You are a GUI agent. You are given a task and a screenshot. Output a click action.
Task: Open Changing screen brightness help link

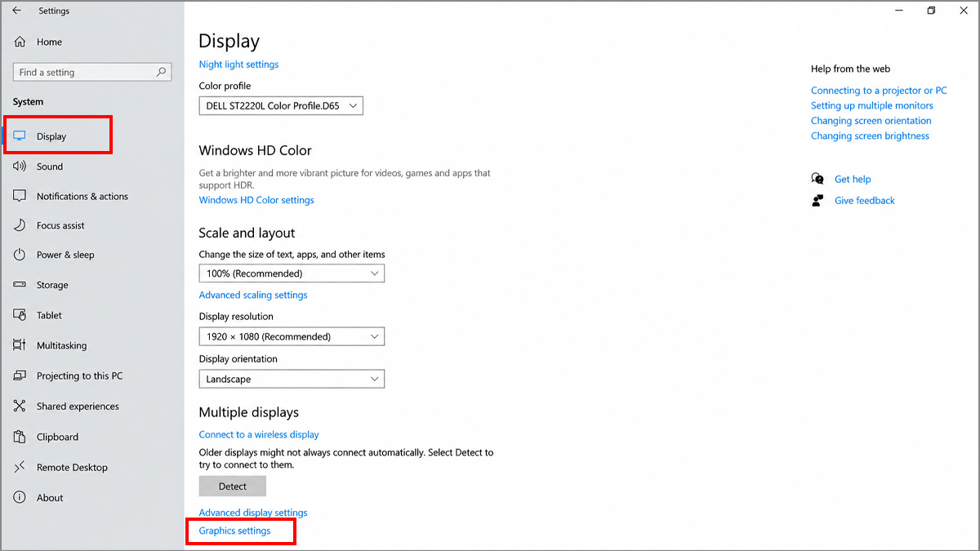(870, 136)
